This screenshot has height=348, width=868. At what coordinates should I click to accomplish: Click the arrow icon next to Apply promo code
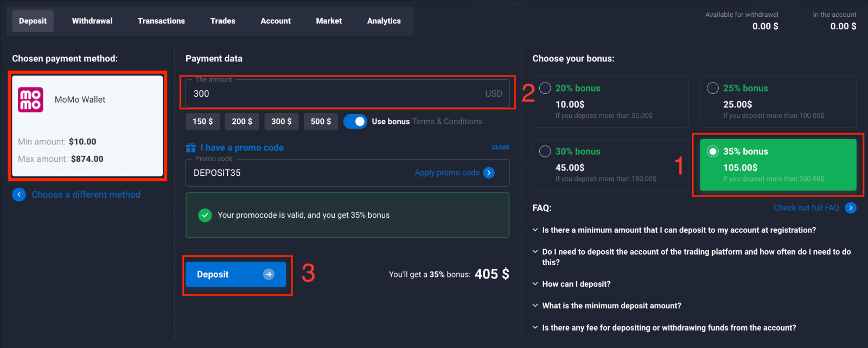point(489,173)
